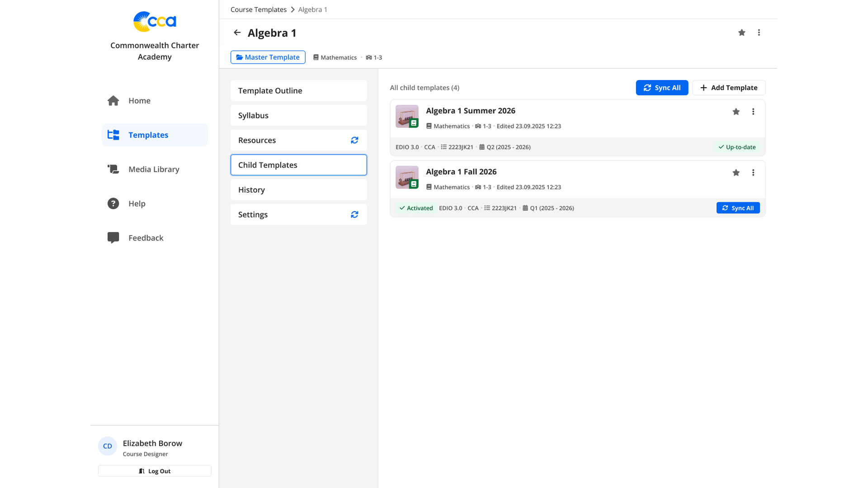Open Media Library from sidebar
The width and height of the screenshot is (868, 488).
point(155,169)
